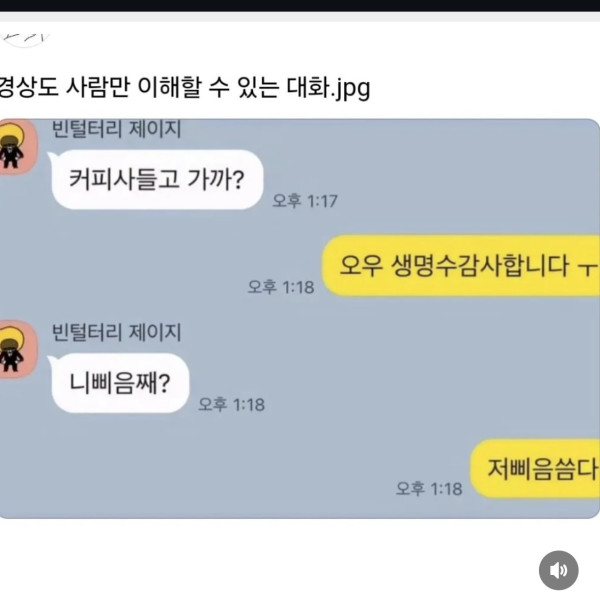Click the 오후 1:17 timestamp

click(305, 201)
